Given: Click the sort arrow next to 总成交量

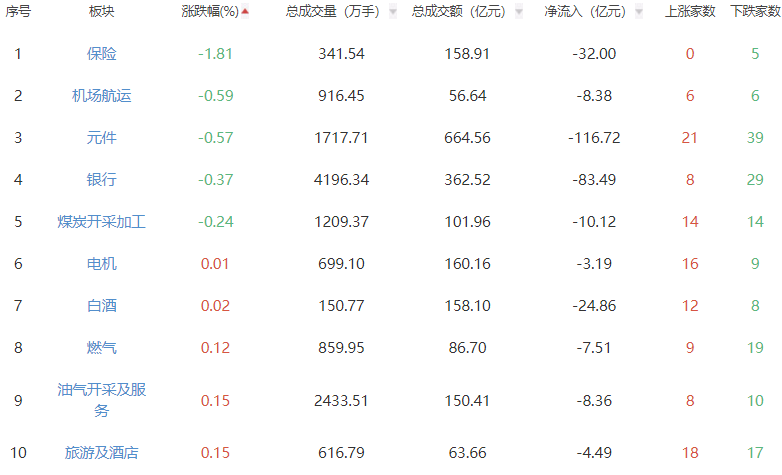Looking at the screenshot, I should point(392,12).
